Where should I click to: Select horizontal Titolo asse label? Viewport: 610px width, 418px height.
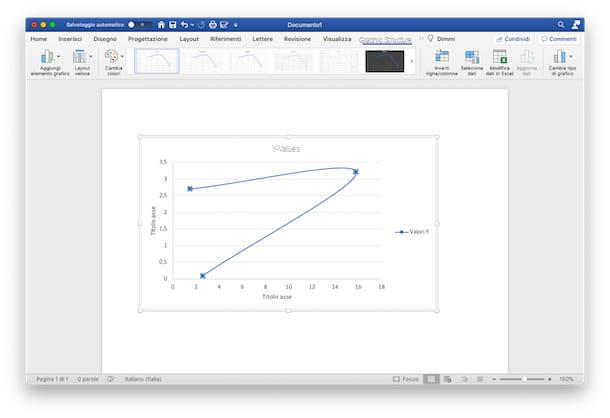click(x=277, y=297)
